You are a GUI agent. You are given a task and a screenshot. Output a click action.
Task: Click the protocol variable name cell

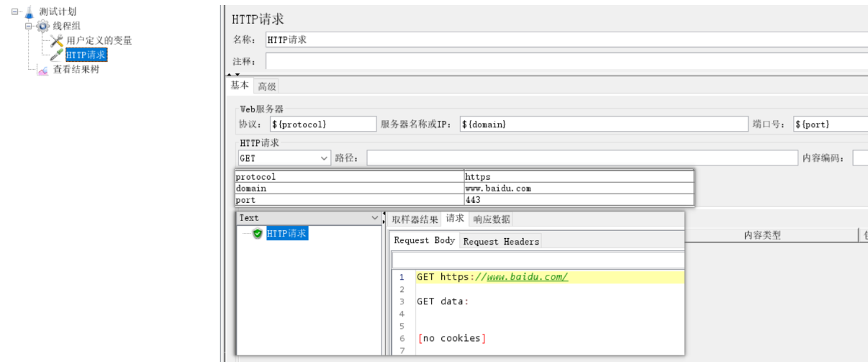(350, 176)
